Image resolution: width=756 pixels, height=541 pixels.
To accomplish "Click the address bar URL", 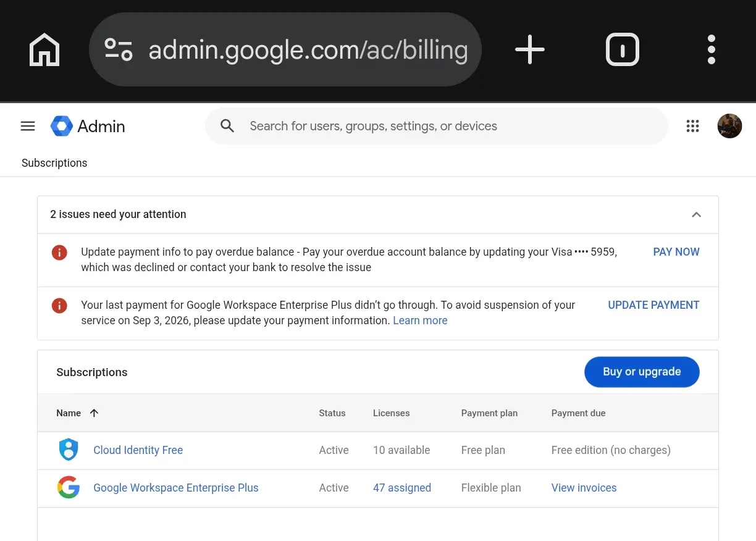I will coord(308,49).
